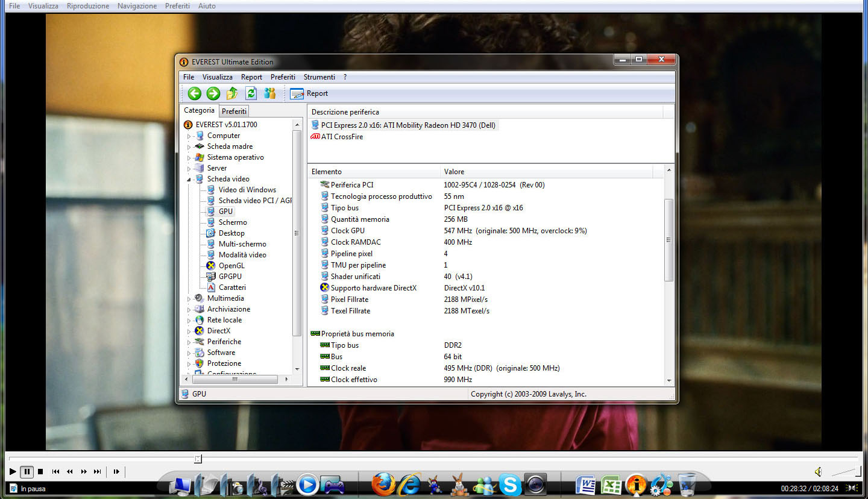Select the Clock GPU row
This screenshot has height=499, width=868.
pos(348,231)
